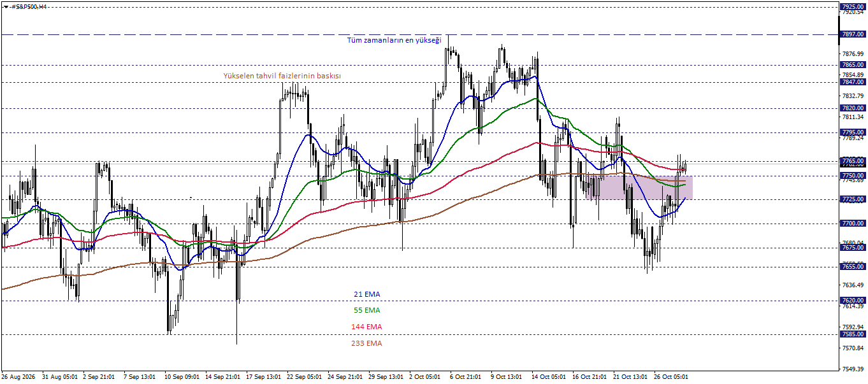Click the 144 EMA legend label
Viewport: 868px width, 384px height.
click(366, 327)
